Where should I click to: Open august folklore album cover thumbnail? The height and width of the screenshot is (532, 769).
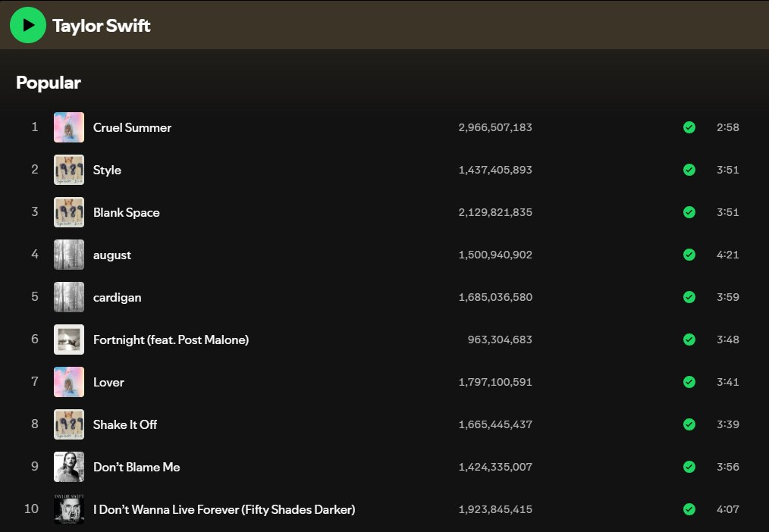click(x=69, y=255)
